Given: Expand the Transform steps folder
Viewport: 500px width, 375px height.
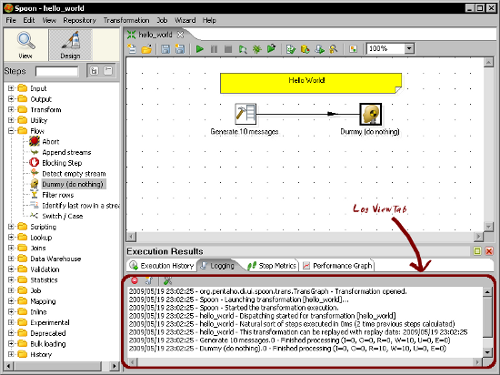Looking at the screenshot, I should tap(11, 110).
